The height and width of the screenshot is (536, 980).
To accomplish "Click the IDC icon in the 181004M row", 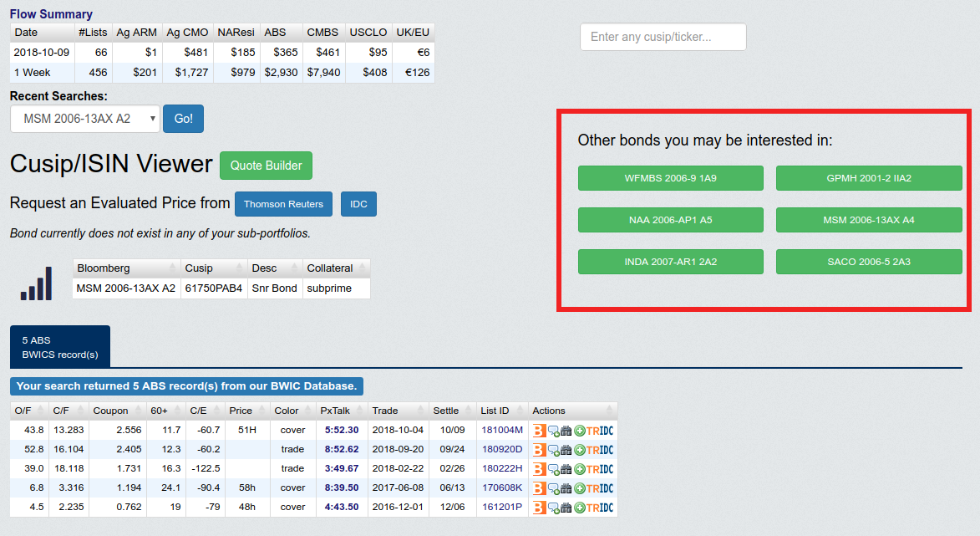I will click(x=607, y=431).
